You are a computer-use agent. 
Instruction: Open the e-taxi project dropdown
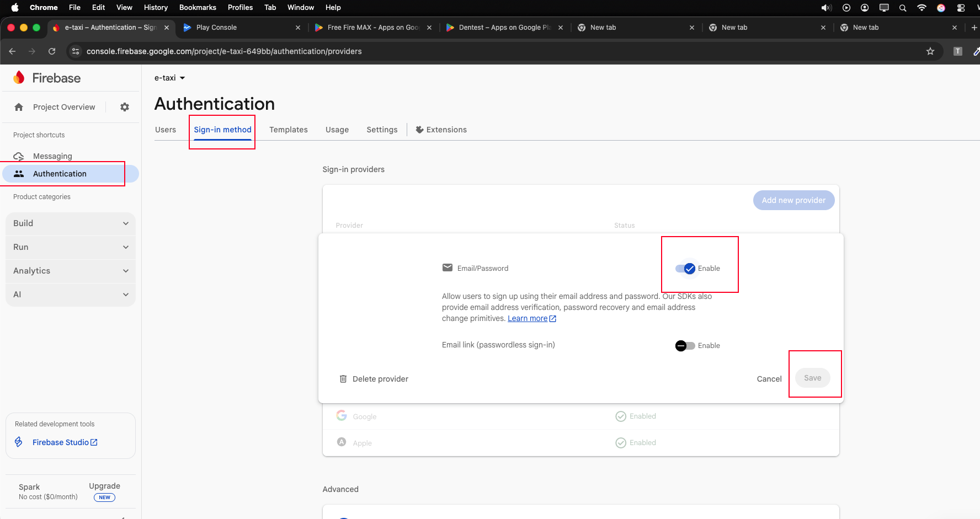(x=170, y=78)
